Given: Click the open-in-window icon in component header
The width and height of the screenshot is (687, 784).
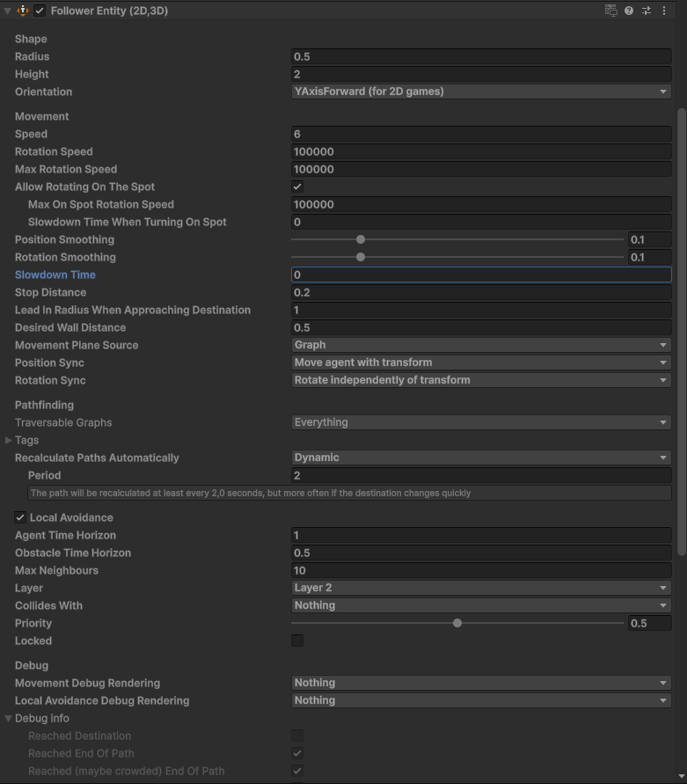Looking at the screenshot, I should pos(611,11).
